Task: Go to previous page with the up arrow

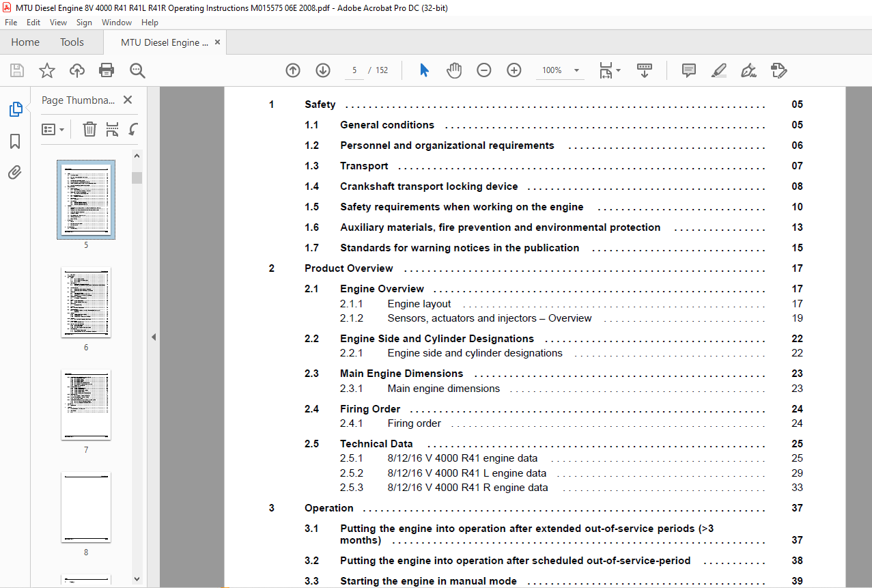Action: coord(293,70)
